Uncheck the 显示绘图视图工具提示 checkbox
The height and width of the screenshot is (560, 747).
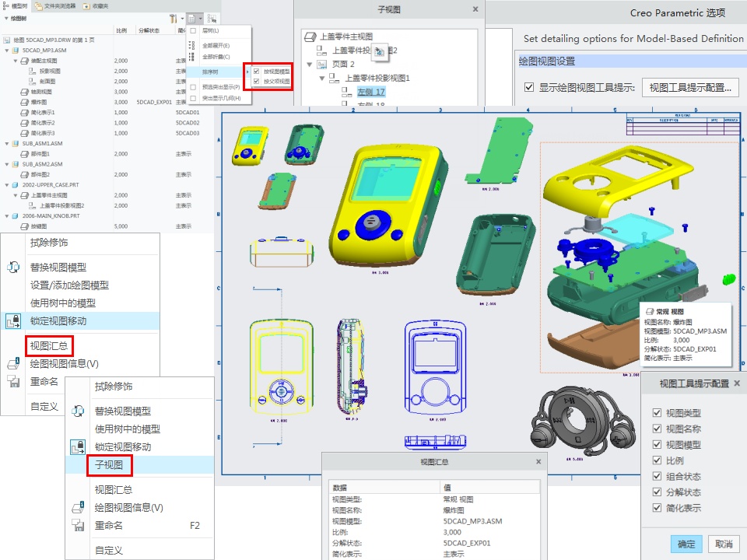point(529,88)
